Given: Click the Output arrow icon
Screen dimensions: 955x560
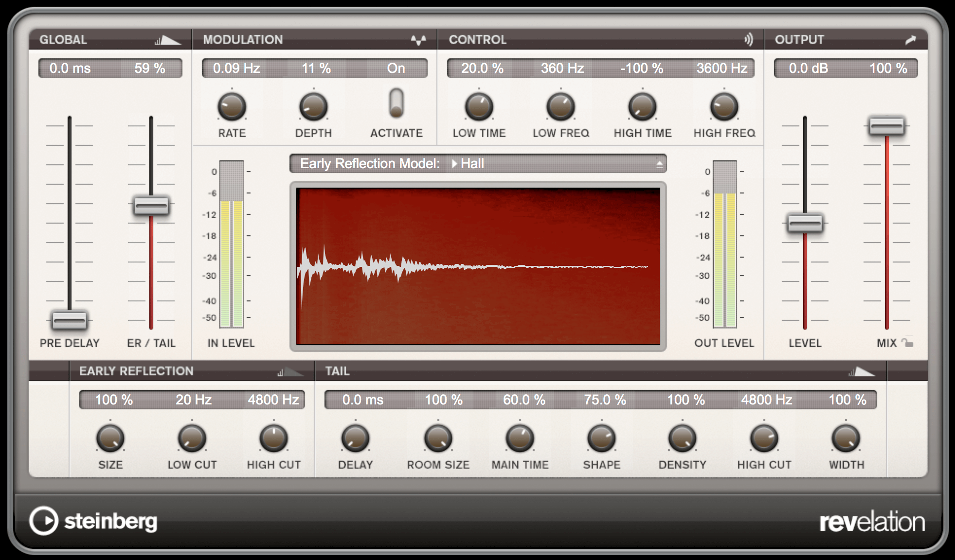Looking at the screenshot, I should click(x=910, y=40).
